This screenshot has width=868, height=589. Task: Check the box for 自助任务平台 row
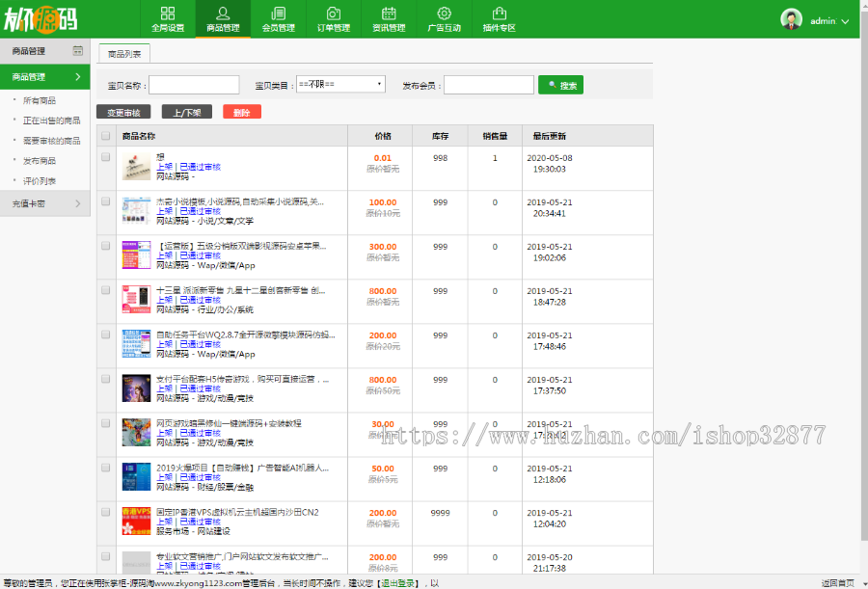(x=106, y=335)
